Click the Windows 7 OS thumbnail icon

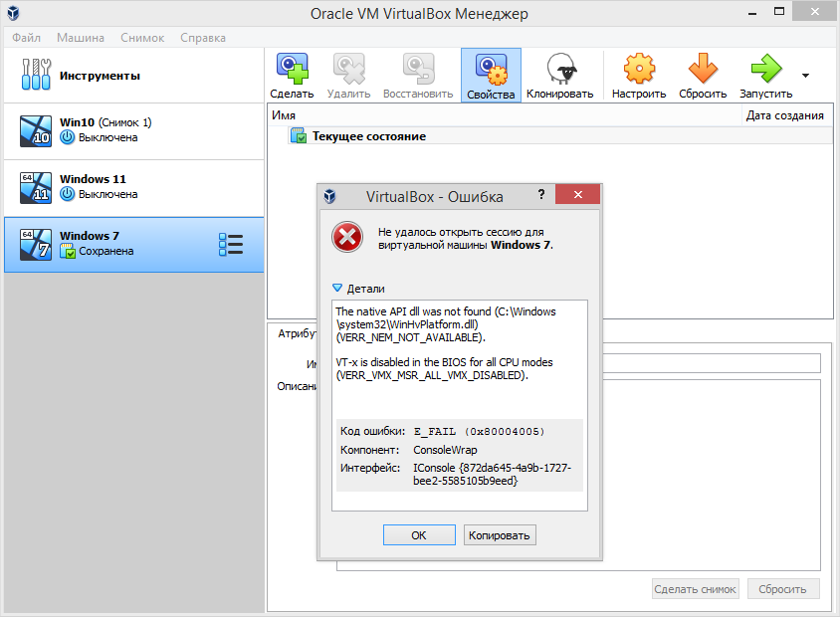coord(36,245)
